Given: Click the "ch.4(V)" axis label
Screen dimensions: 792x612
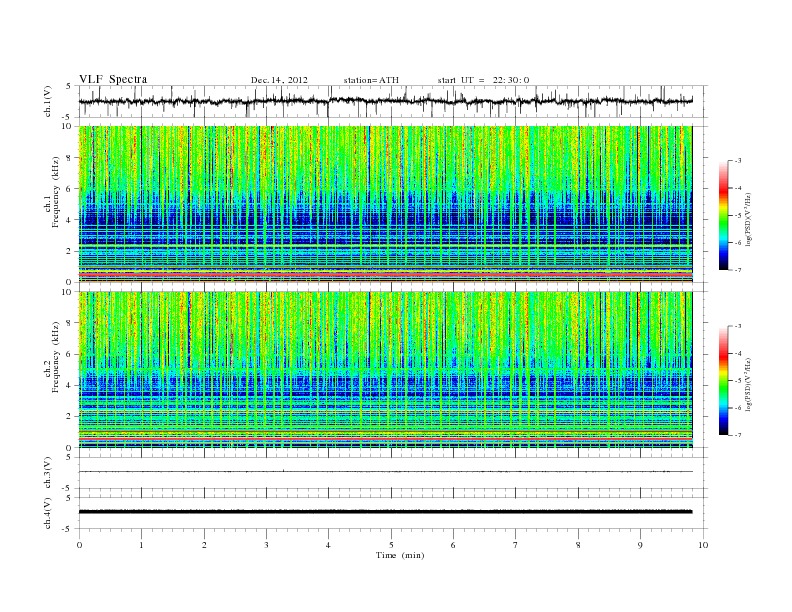Looking at the screenshot, I should 48,513.
